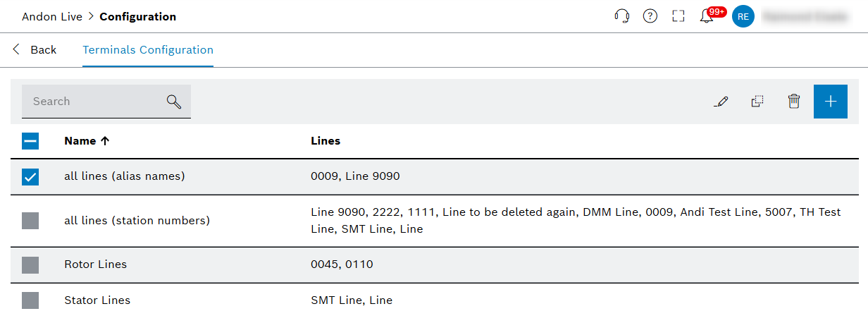Navigate to Andon Live breadcrumb
868x335 pixels.
(x=52, y=16)
